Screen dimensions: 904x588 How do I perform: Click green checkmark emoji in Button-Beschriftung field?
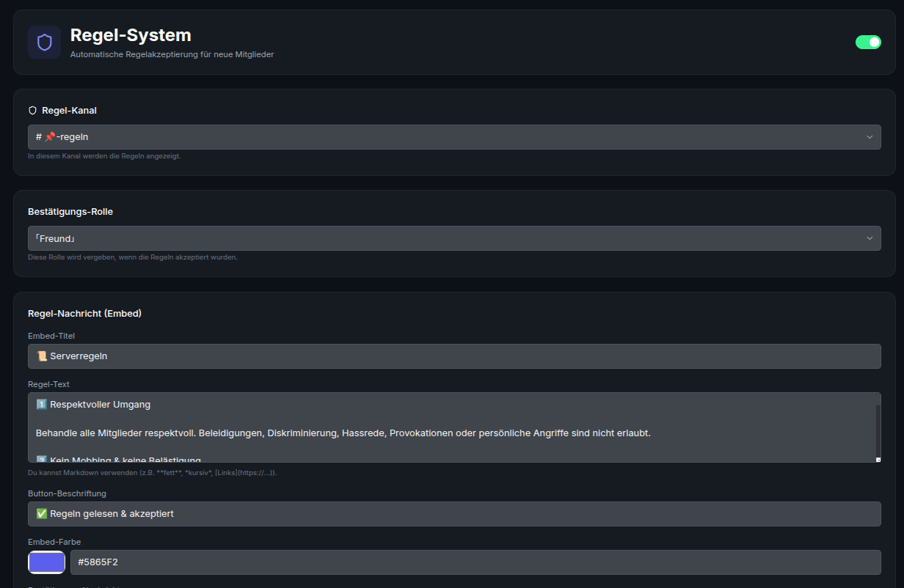coord(42,514)
